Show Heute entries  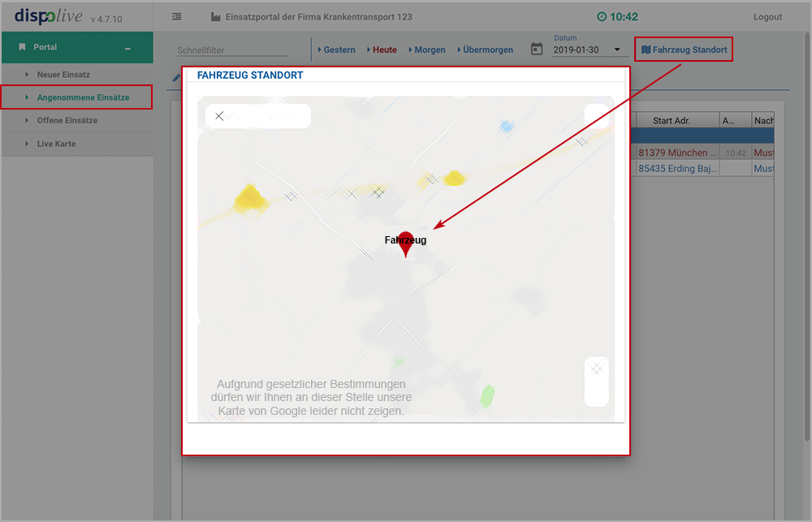[x=384, y=50]
